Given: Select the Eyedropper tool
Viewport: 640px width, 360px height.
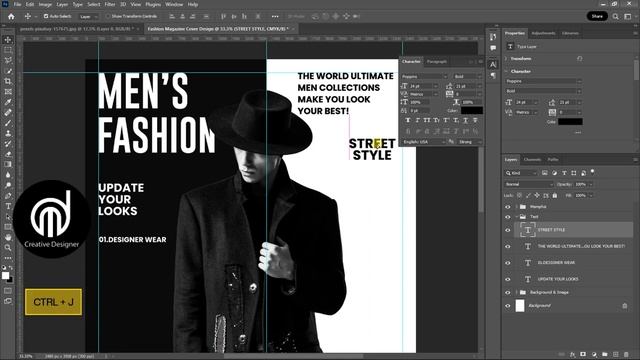Looking at the screenshot, I should (8, 102).
